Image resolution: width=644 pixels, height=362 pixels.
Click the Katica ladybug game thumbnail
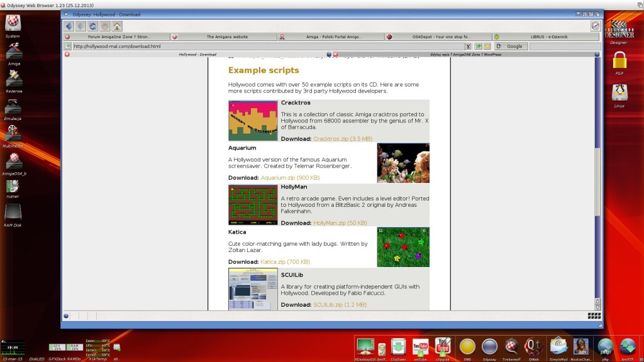(403, 247)
